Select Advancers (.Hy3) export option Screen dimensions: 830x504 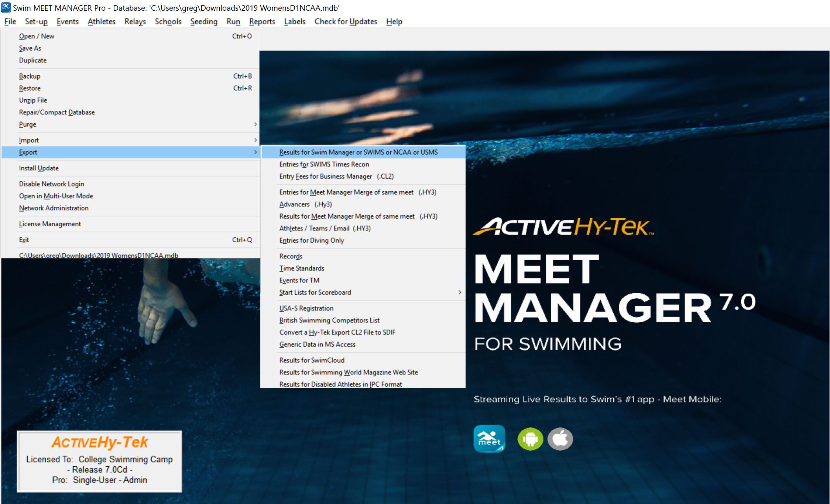coord(363,204)
